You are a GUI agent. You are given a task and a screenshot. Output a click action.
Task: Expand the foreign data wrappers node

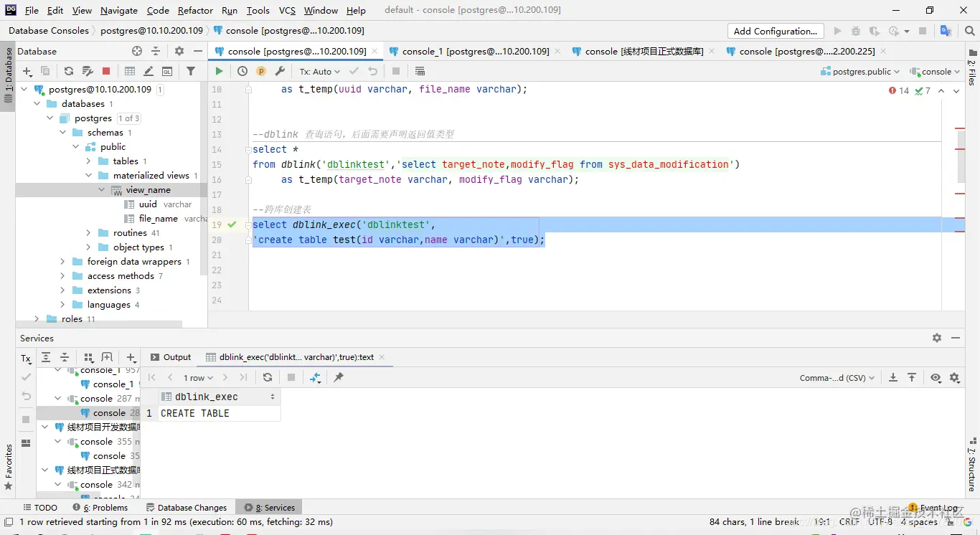pyautogui.click(x=62, y=262)
